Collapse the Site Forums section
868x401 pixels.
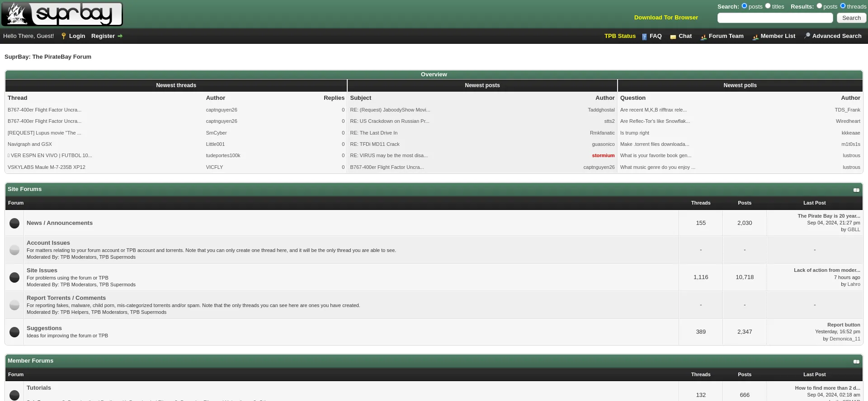pyautogui.click(x=856, y=190)
